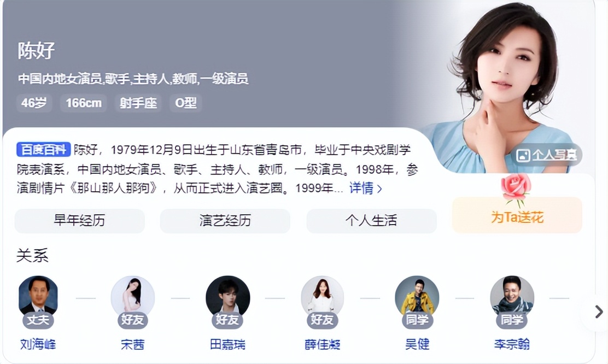This screenshot has height=364, width=608.
Task: Follow the 刘海峰 name link
Action: point(38,344)
